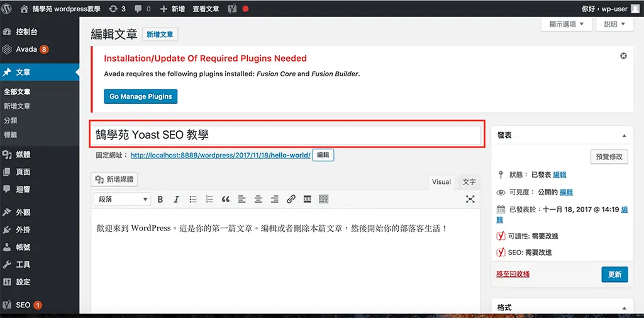Click Go Manage Plugins button
Viewport: 644px width, 318px height.
point(140,96)
